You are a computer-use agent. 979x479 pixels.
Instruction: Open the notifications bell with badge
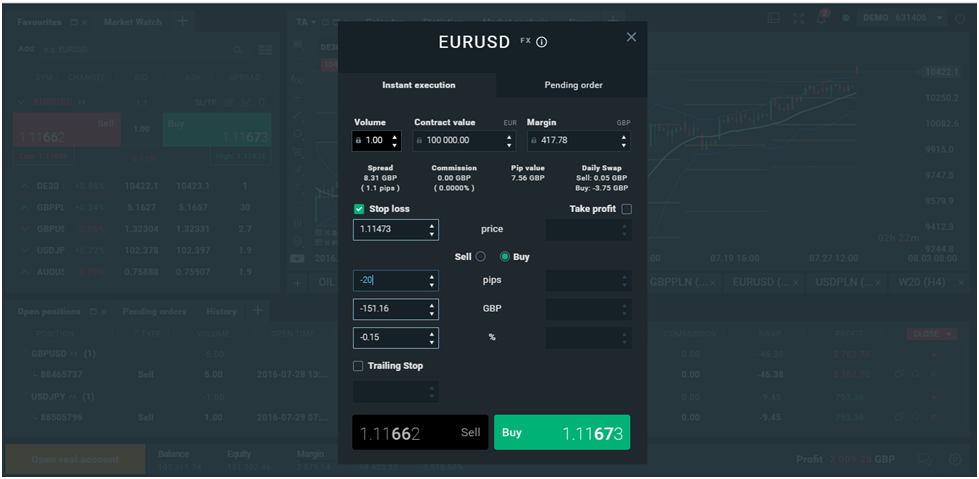coord(824,17)
